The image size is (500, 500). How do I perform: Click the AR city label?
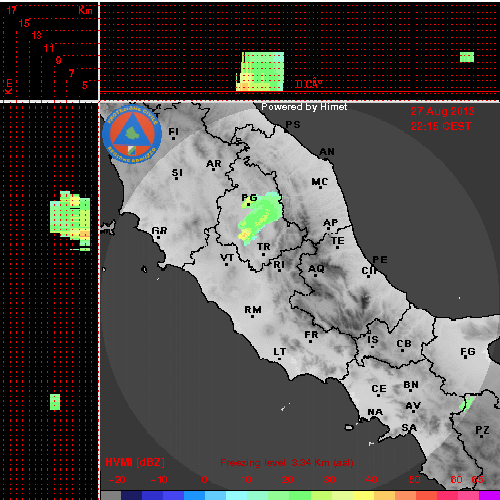coord(214,164)
